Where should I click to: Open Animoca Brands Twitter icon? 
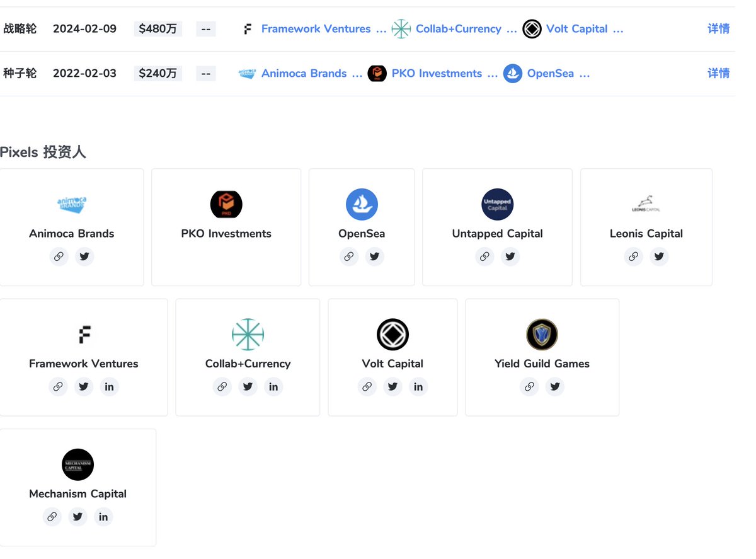(x=84, y=256)
